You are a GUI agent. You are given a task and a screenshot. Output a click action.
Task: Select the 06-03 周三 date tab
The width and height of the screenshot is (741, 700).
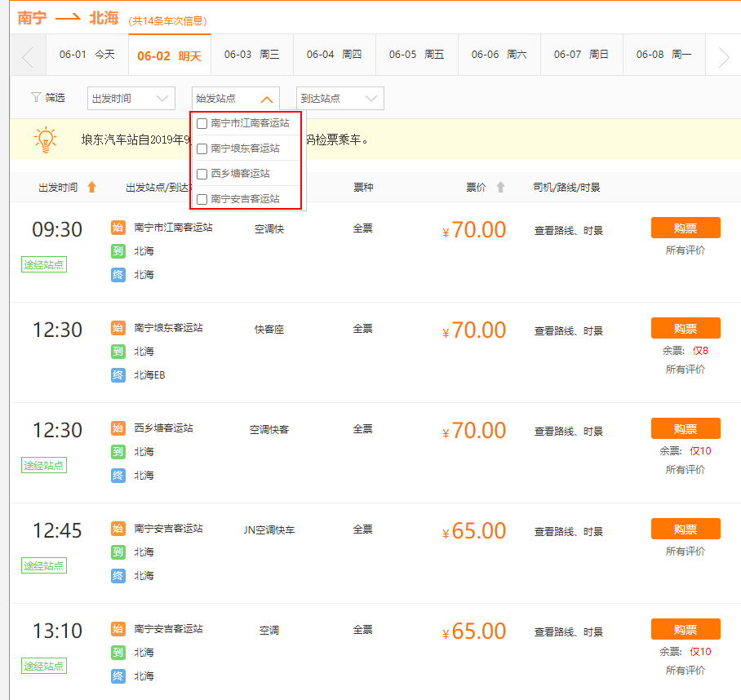click(251, 55)
